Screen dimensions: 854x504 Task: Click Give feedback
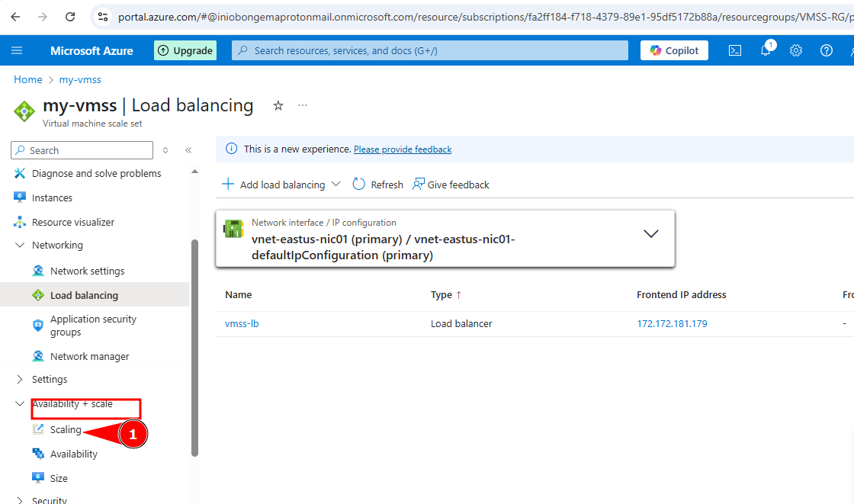click(451, 185)
